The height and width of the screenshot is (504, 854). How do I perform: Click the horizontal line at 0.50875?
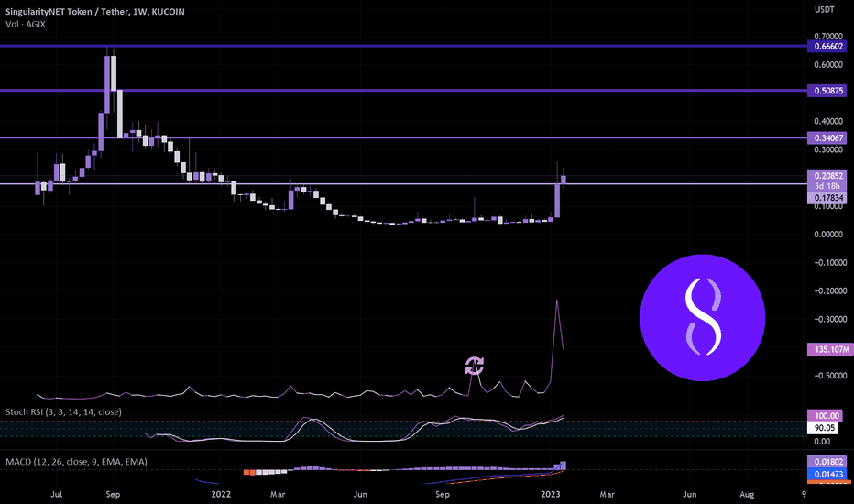pos(403,91)
